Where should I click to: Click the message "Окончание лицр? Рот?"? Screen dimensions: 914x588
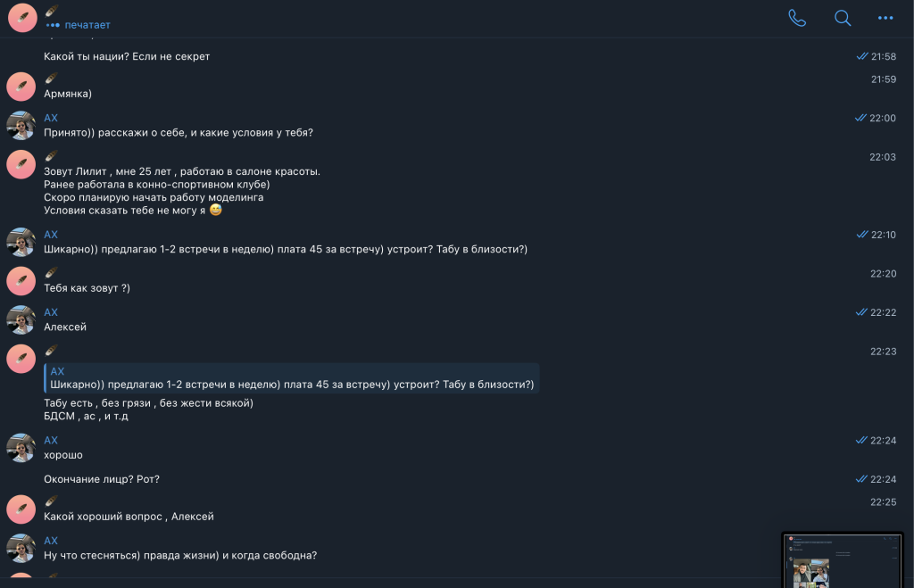coord(101,479)
